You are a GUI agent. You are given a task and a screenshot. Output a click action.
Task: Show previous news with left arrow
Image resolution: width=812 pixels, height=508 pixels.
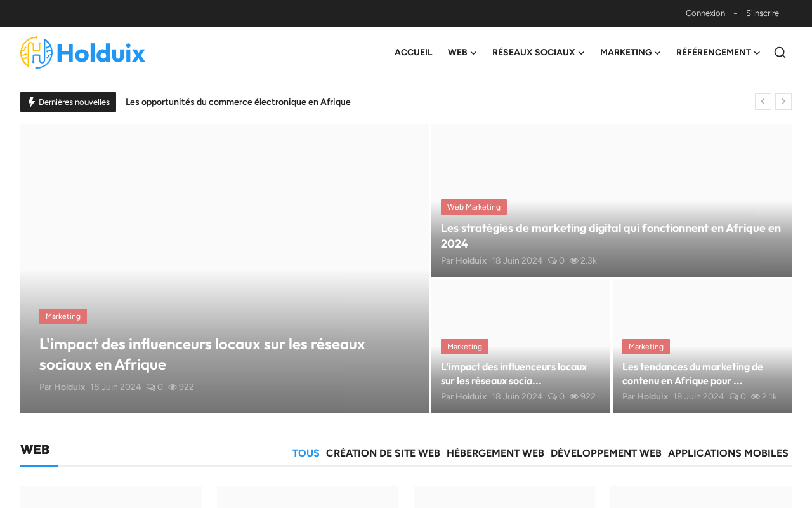[x=763, y=102]
